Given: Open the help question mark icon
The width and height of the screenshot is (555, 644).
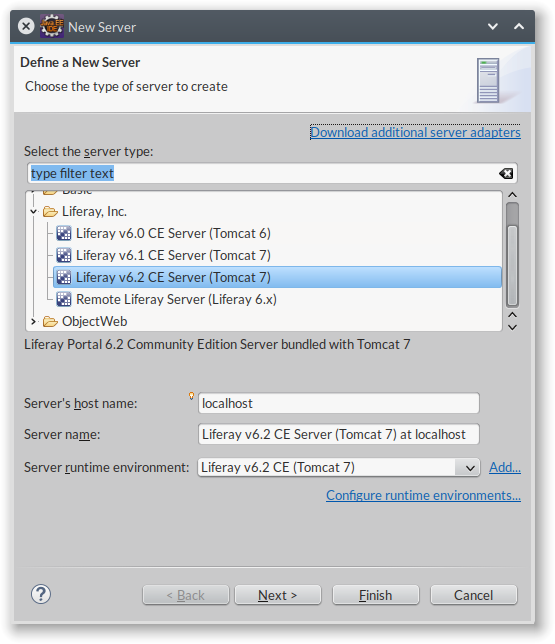Looking at the screenshot, I should pos(41,594).
